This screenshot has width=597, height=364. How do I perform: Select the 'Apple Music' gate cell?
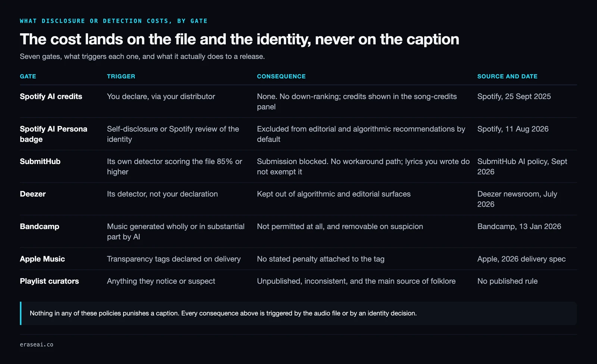click(x=42, y=259)
